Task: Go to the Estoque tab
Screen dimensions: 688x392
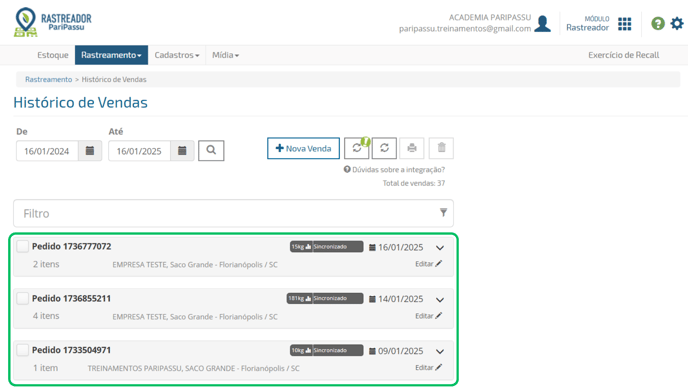Action: pos(53,55)
